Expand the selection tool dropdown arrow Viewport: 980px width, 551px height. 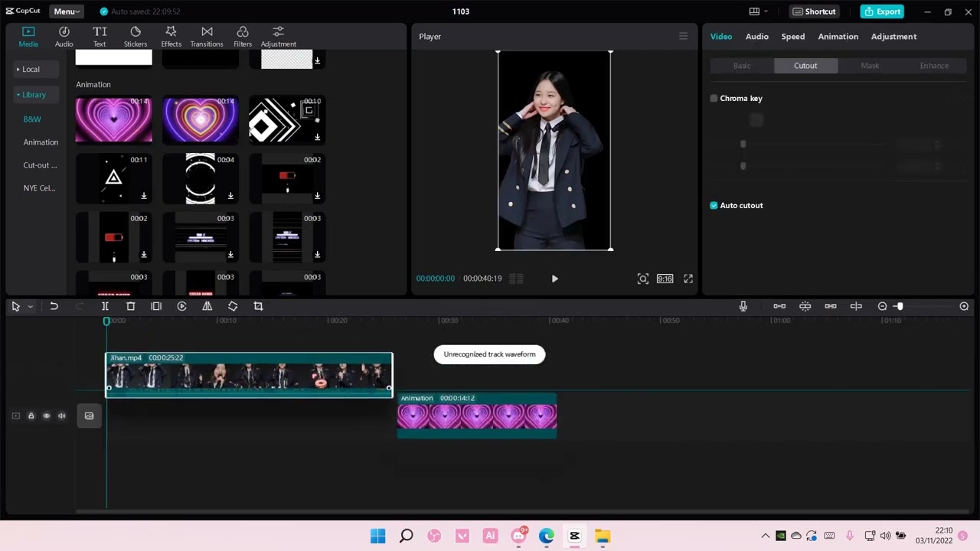[x=30, y=306]
